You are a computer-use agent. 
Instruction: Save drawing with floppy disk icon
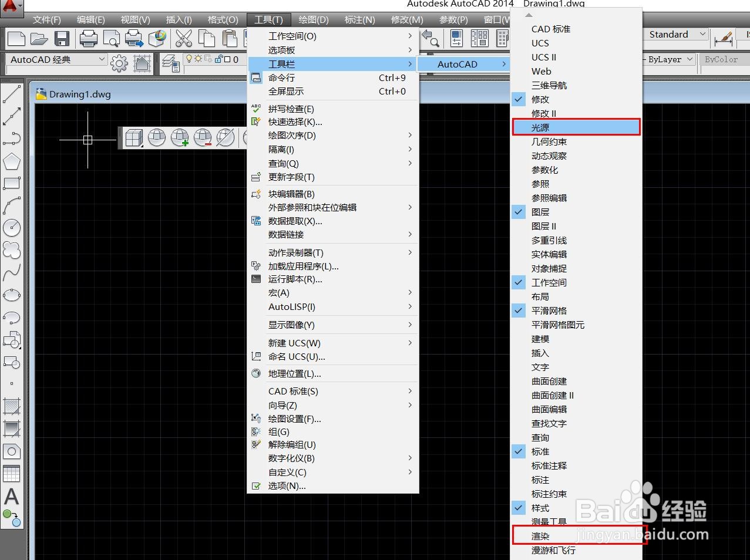tap(62, 39)
